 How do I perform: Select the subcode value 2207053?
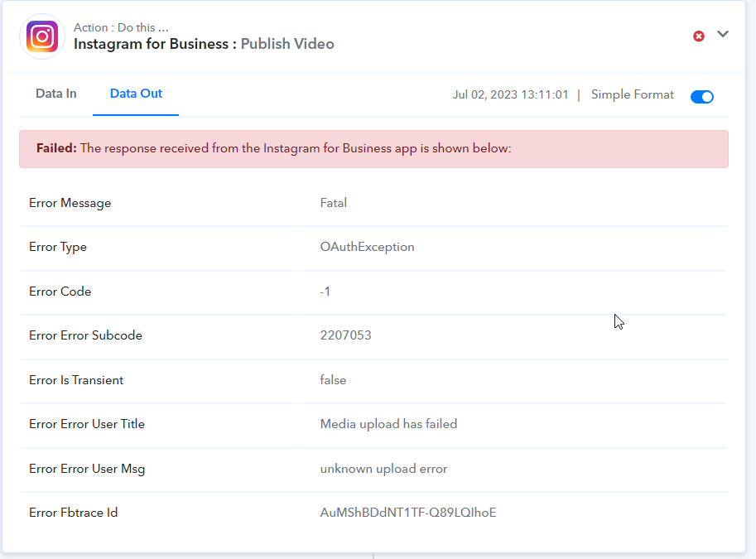(345, 335)
